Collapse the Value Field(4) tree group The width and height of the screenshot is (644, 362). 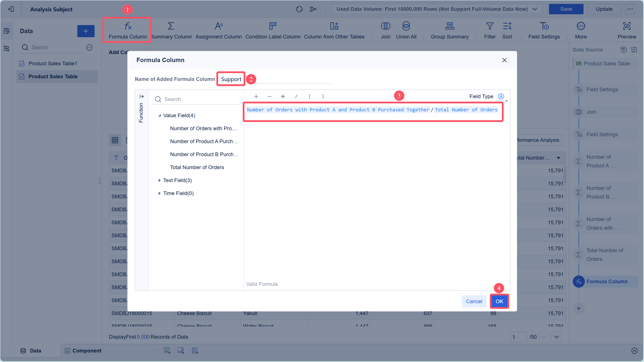160,115
